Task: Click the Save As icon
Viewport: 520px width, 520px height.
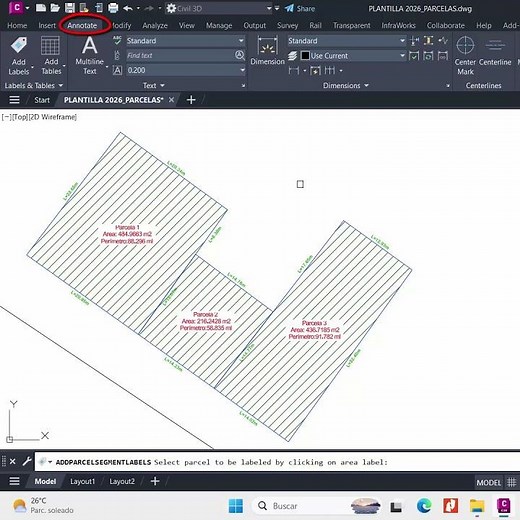Action: pyautogui.click(x=84, y=8)
